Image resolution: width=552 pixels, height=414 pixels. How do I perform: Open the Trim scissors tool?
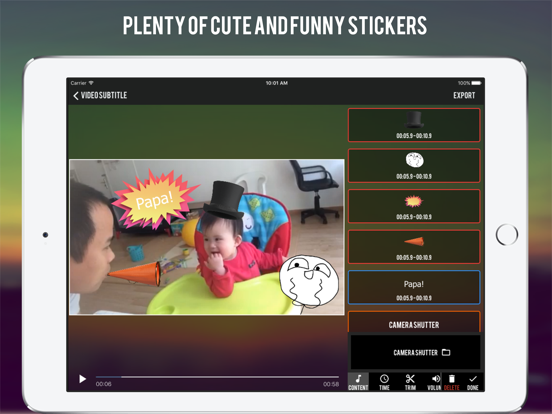(x=410, y=382)
